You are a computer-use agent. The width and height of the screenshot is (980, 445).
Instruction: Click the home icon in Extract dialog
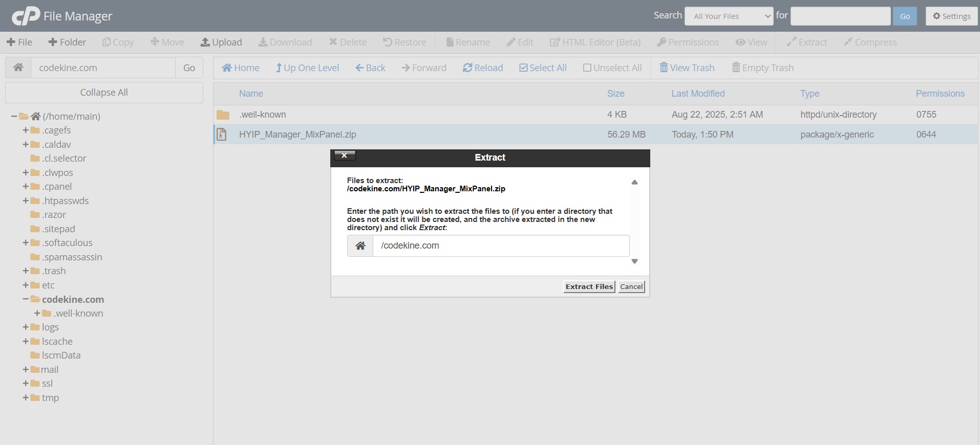pos(360,246)
